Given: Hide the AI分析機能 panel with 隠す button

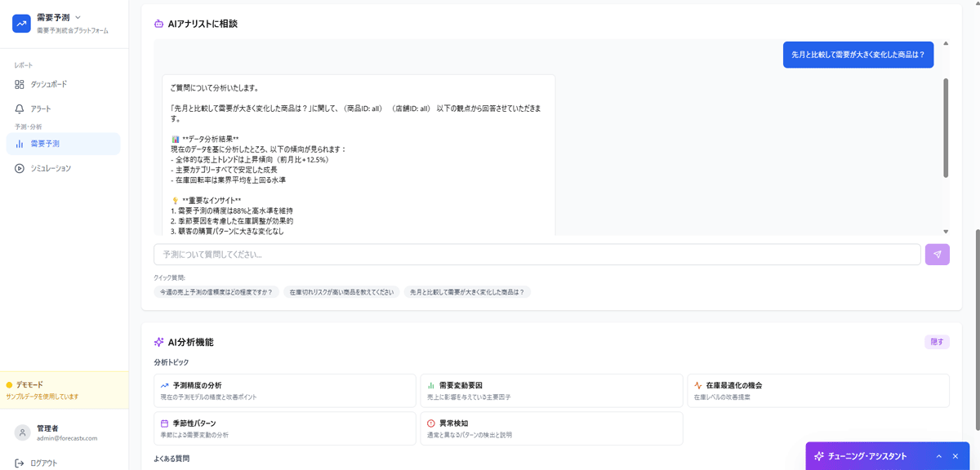Looking at the screenshot, I should click(x=937, y=342).
